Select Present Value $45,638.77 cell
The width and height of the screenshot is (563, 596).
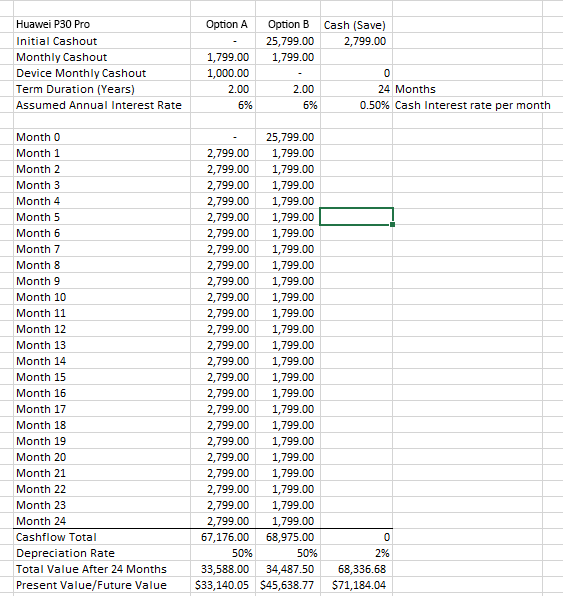click(288, 585)
